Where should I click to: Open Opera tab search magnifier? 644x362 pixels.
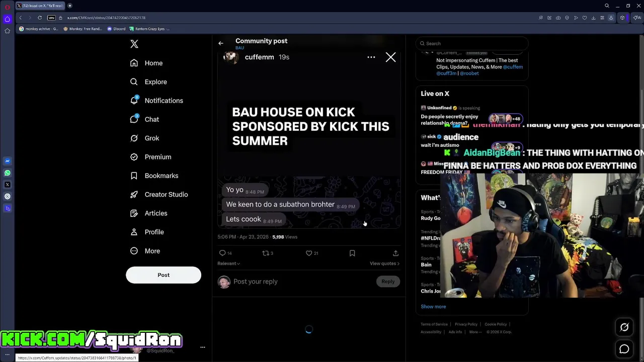(607, 6)
